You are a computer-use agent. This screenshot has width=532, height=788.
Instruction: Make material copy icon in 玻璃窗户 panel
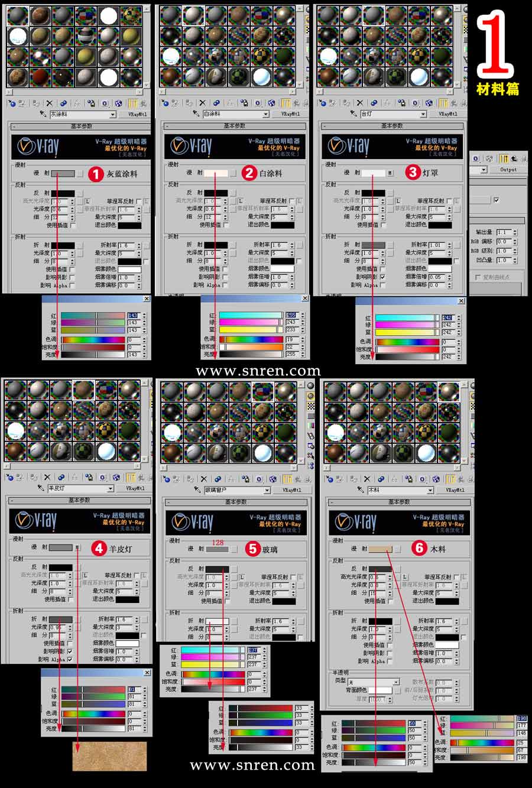217,479
